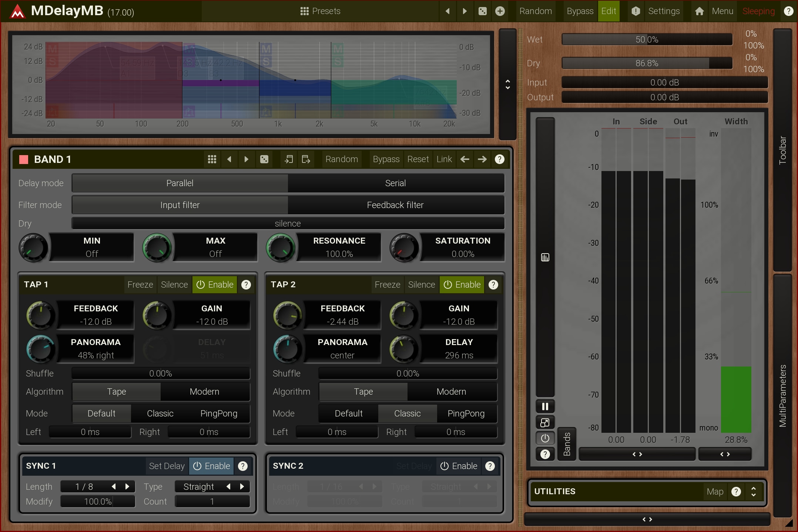Click meter power enable icon

coord(545,438)
